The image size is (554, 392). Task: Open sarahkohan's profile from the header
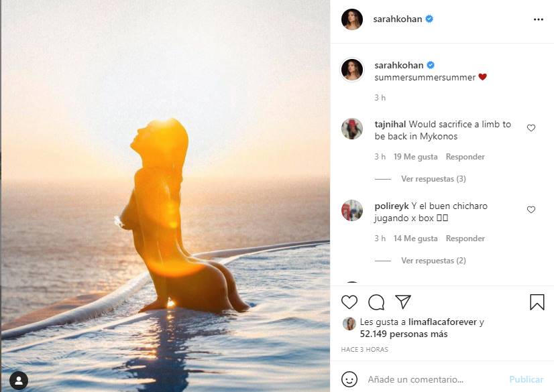(x=396, y=19)
